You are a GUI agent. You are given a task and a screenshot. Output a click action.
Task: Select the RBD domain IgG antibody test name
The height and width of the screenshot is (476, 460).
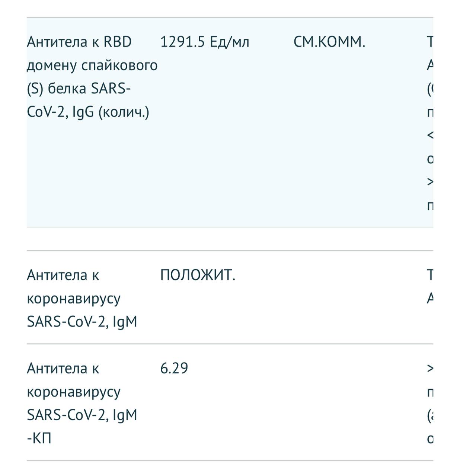click(92, 77)
